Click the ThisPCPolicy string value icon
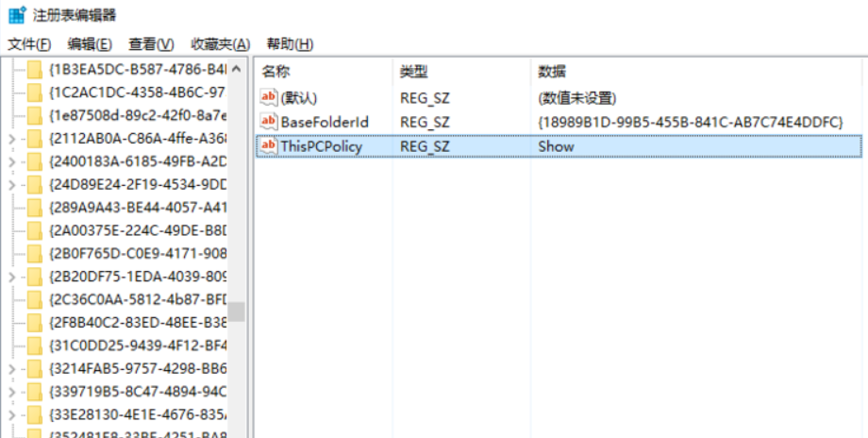The width and height of the screenshot is (868, 438). [x=269, y=146]
